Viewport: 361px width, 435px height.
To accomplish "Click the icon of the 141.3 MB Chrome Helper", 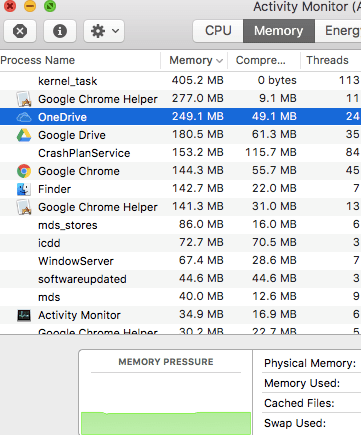I will coord(24,207).
